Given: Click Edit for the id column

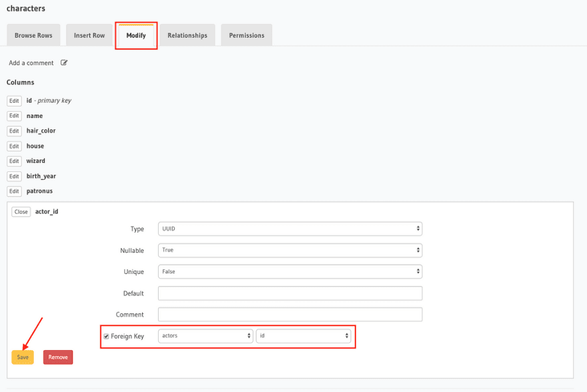Looking at the screenshot, I should [14, 101].
